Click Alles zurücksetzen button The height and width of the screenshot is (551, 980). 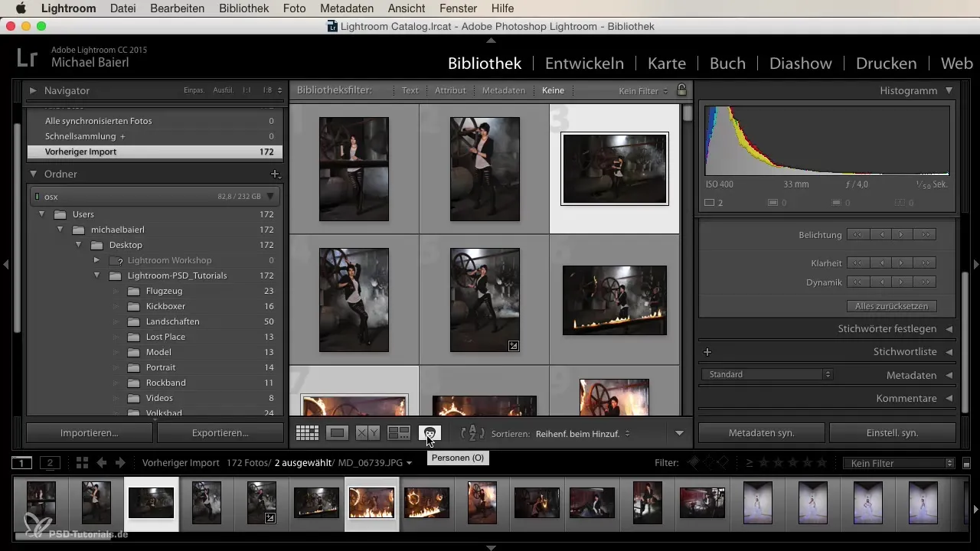pos(892,306)
